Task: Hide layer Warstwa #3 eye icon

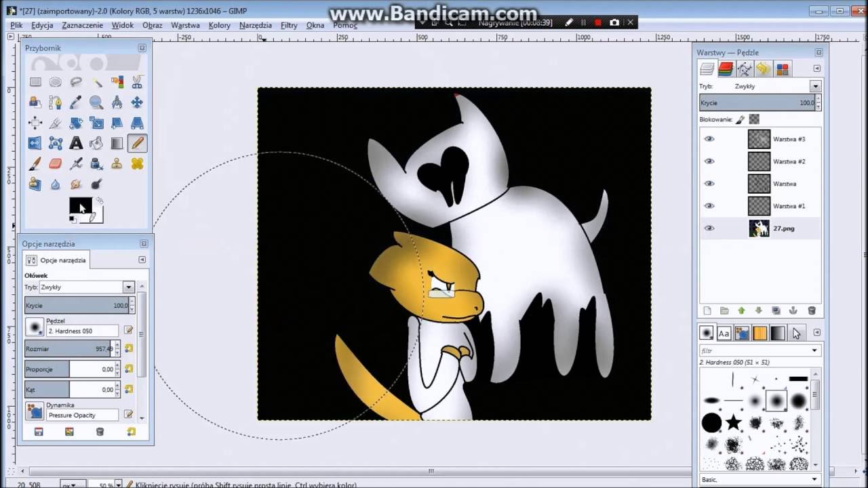Action: 709,139
